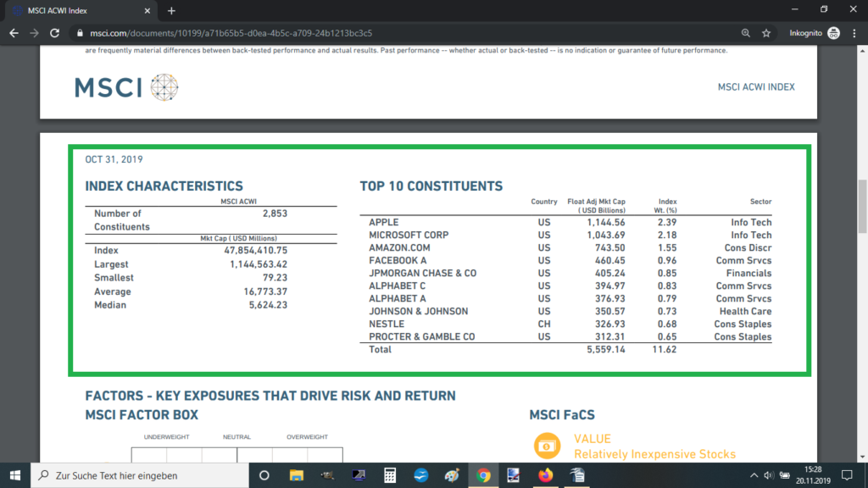Click the Sector column header
This screenshot has height=488, width=868.
[x=760, y=202]
